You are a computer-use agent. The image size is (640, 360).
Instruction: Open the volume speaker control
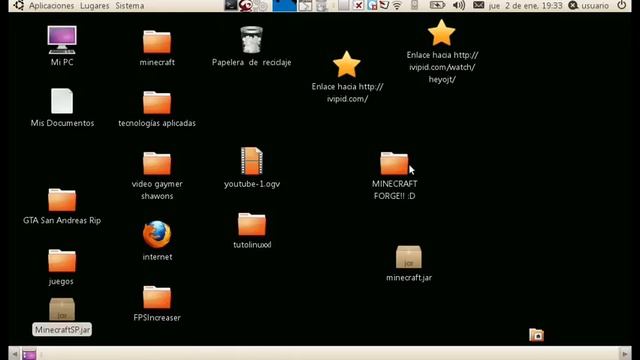pyautogui.click(x=459, y=5)
